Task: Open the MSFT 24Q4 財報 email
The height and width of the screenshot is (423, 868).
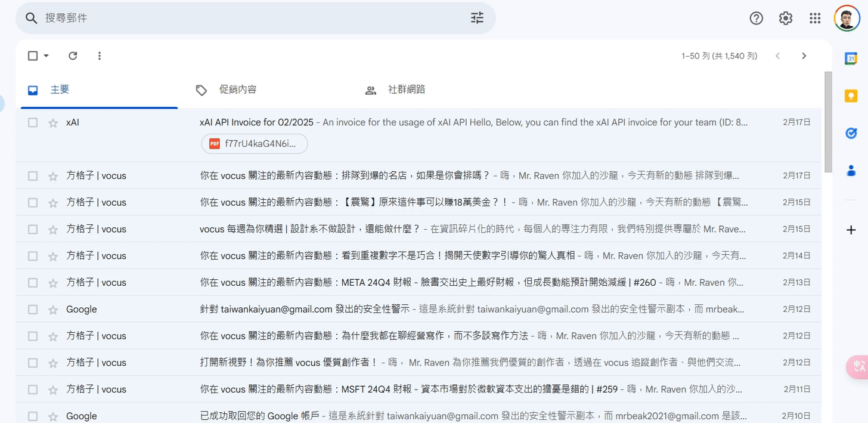Action: tap(418, 390)
